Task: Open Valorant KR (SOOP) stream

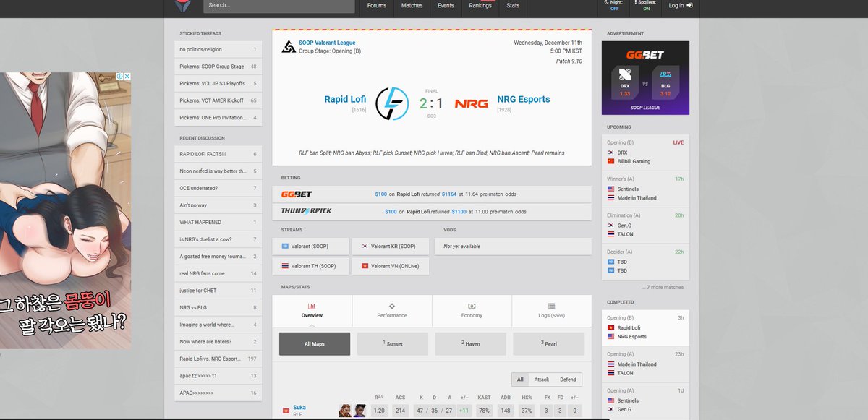Action: pyautogui.click(x=391, y=247)
